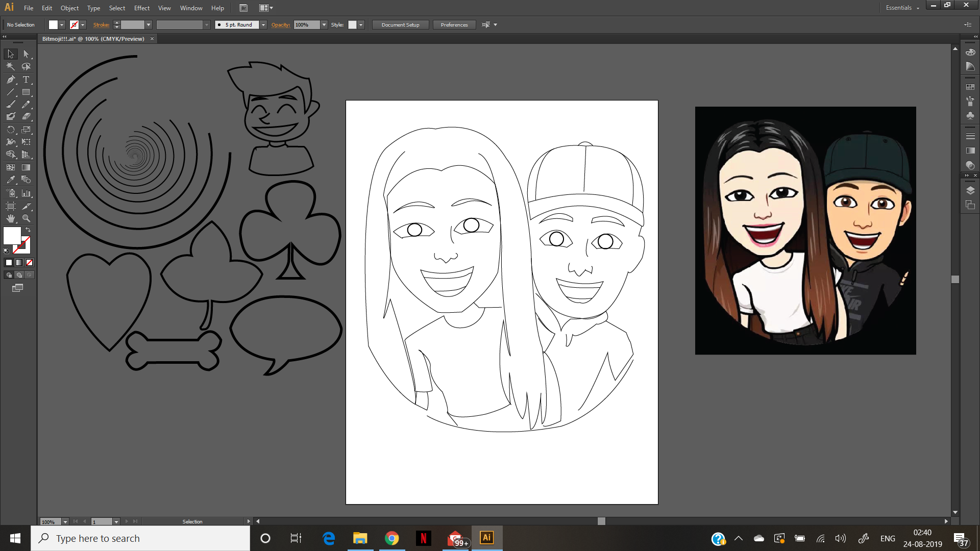Open the Opacity value dropdown
Image resolution: width=980 pixels, height=551 pixels.
point(324,24)
